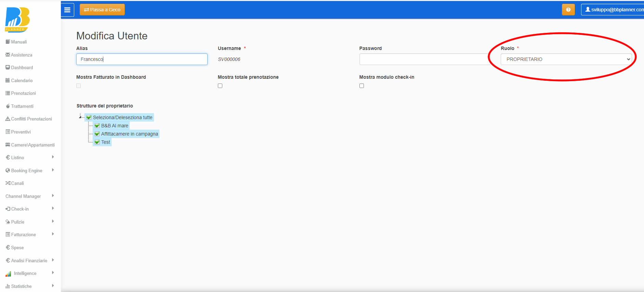Open Intelligence with bar chart icon

(8, 274)
